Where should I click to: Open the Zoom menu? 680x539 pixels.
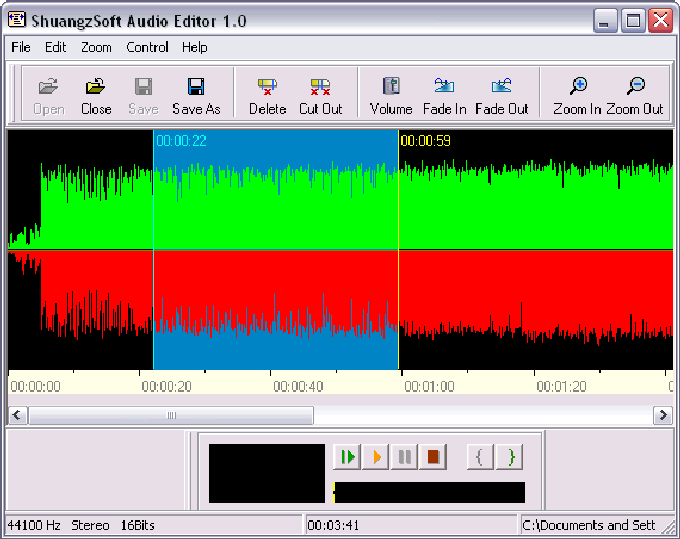pos(96,47)
